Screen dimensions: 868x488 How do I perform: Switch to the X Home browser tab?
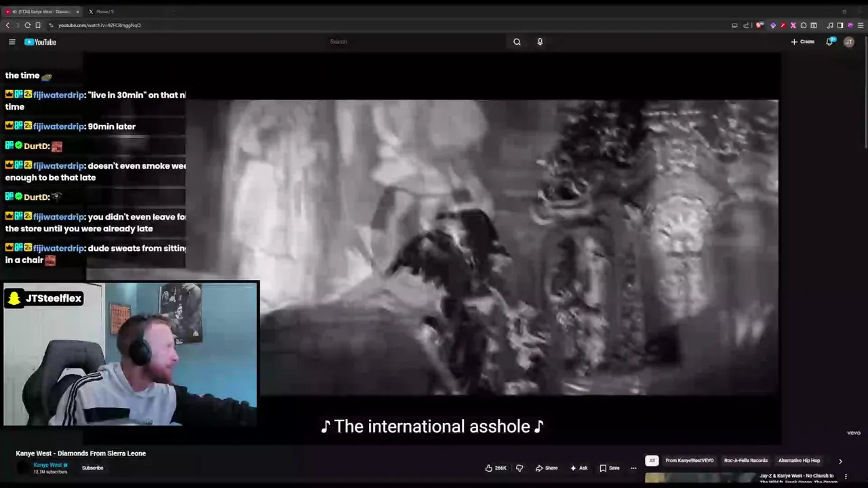[102, 12]
